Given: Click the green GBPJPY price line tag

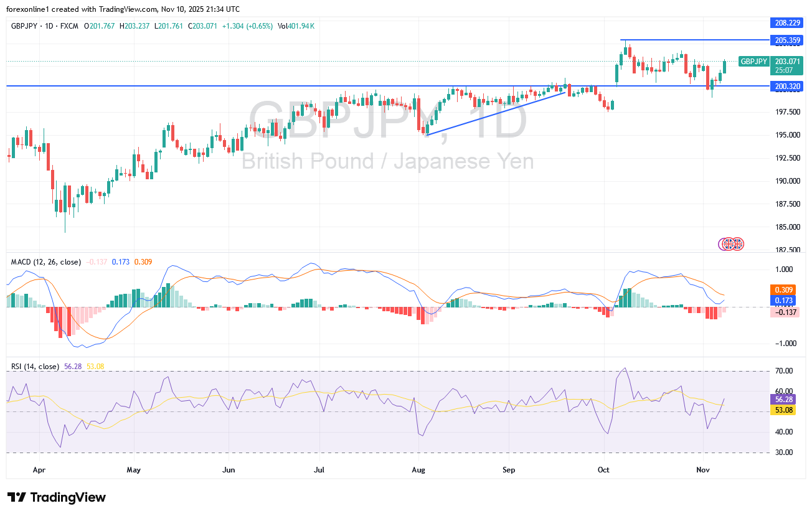Looking at the screenshot, I should tap(753, 61).
